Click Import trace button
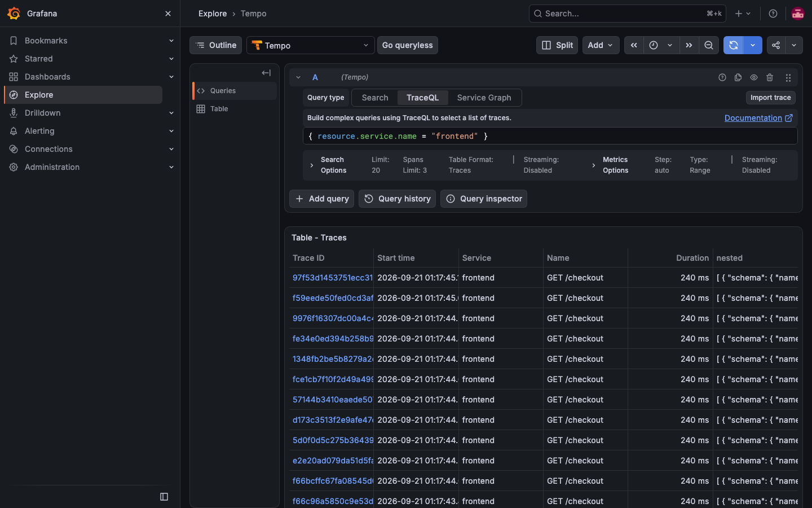This screenshot has height=508, width=812. 770,98
